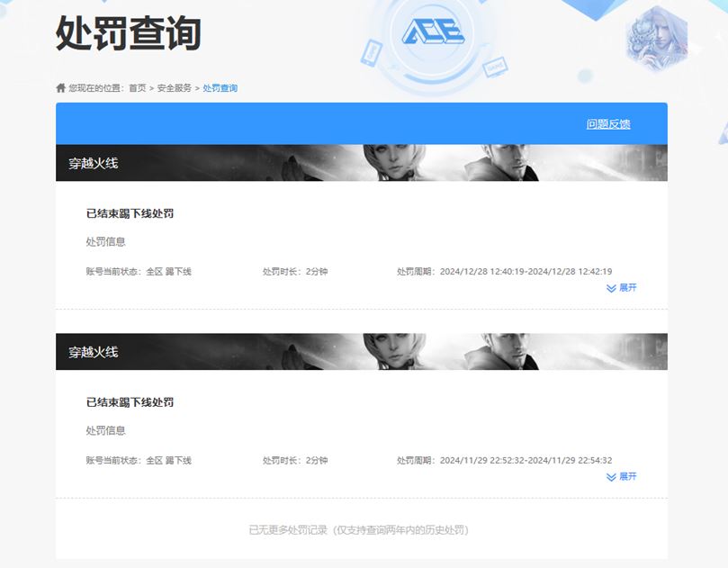The height and width of the screenshot is (568, 728).
Task: Expand the 2024/11/29 penalty record
Action: coord(622,476)
